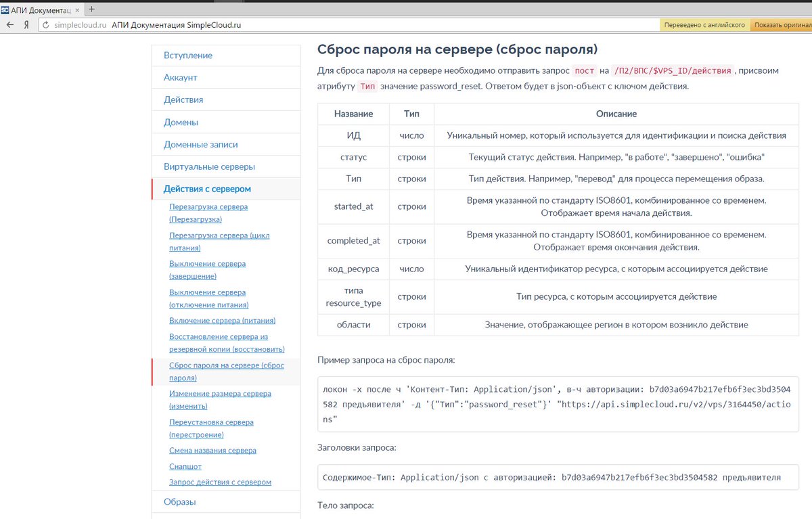
Task: Click table cell 'статус'
Action: (x=353, y=157)
